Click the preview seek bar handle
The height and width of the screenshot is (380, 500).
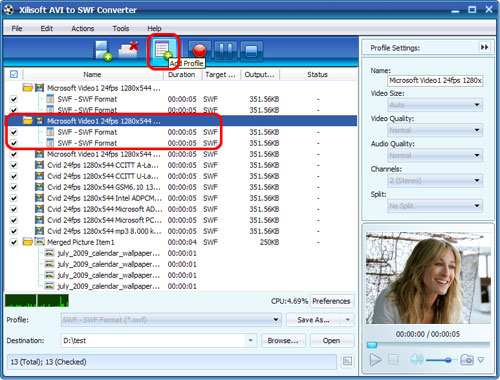click(x=372, y=345)
